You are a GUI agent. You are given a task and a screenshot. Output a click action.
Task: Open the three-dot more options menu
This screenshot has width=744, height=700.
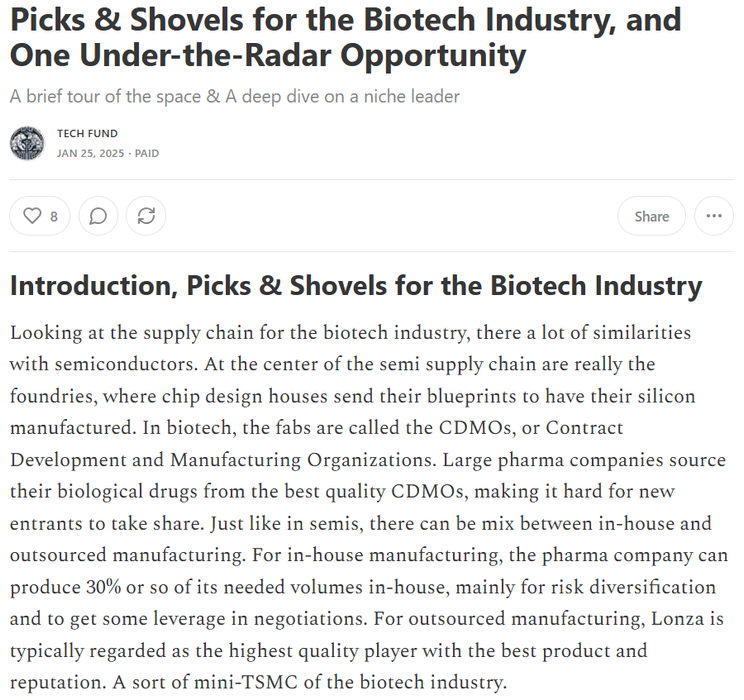click(x=713, y=216)
